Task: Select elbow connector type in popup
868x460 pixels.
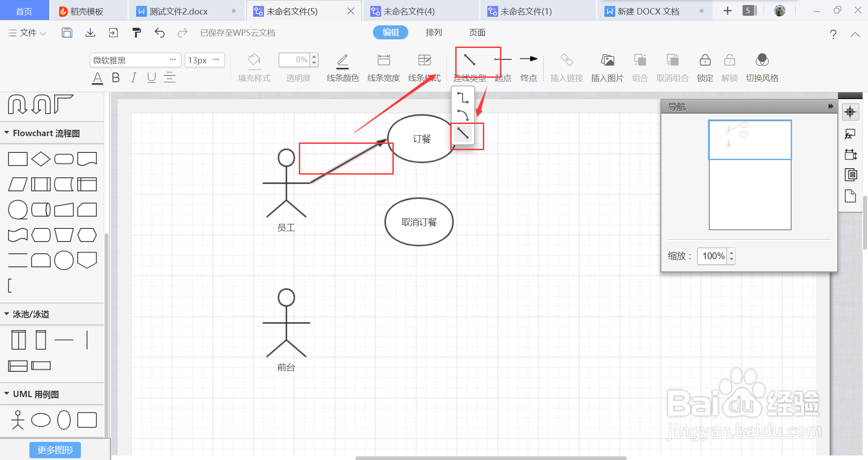Action: pyautogui.click(x=462, y=98)
